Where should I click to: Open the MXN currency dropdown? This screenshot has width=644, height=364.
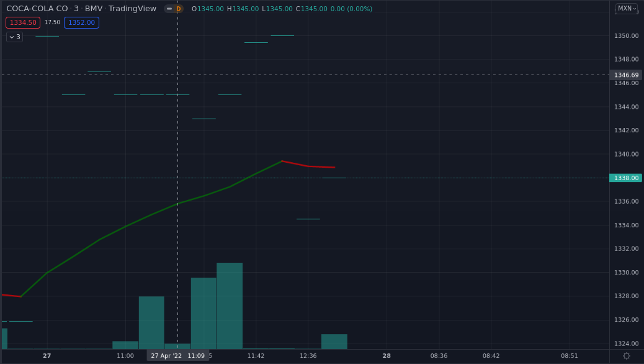tap(627, 8)
